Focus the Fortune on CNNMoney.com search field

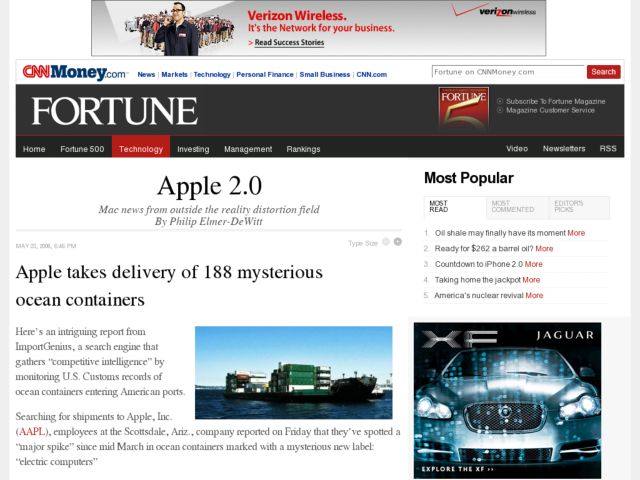[507, 72]
